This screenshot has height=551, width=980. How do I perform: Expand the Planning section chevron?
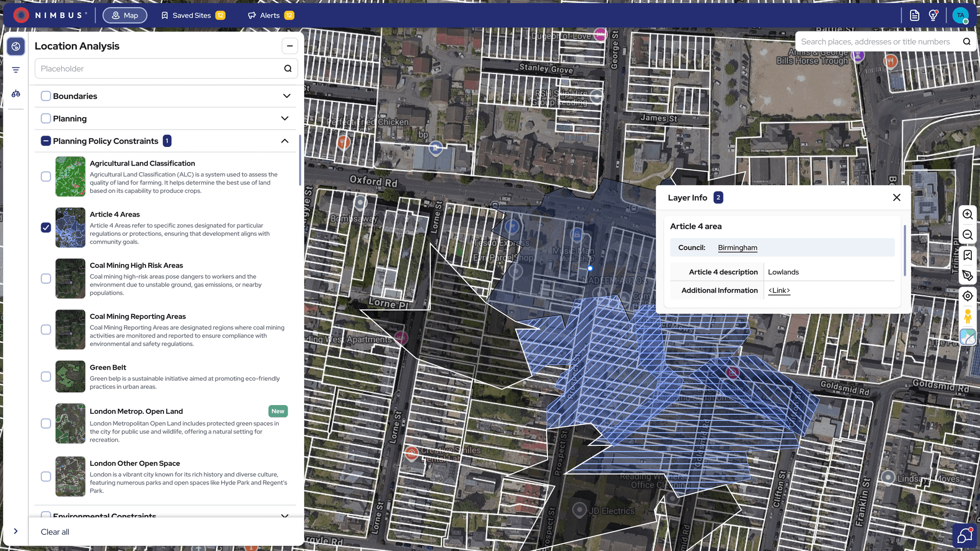click(x=285, y=119)
